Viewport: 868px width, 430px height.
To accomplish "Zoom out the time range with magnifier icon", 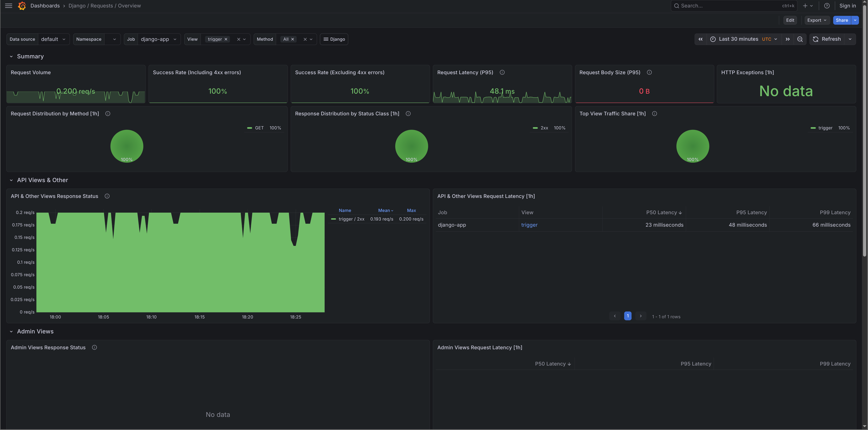I will point(800,39).
